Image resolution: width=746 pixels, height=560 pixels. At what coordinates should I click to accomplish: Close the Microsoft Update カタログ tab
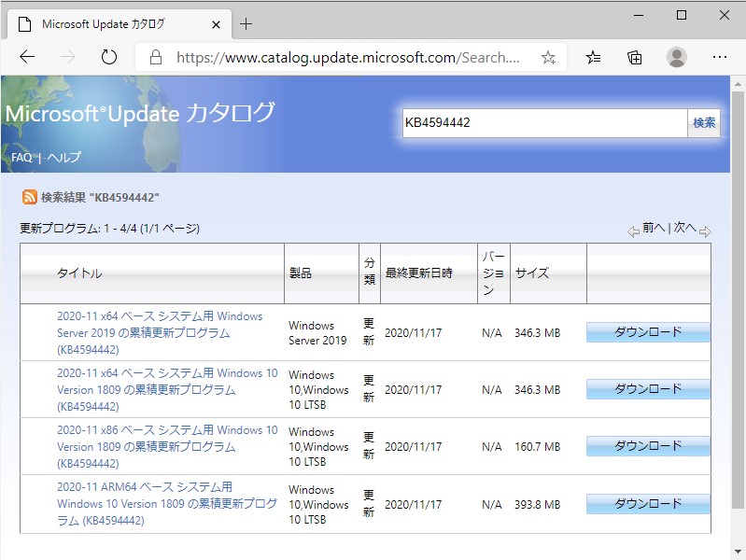click(216, 24)
